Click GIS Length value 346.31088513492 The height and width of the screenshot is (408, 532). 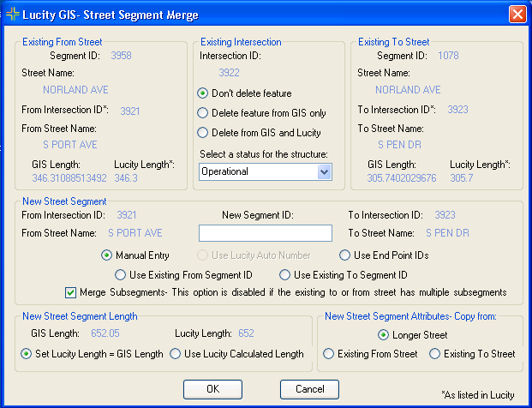click(x=69, y=178)
